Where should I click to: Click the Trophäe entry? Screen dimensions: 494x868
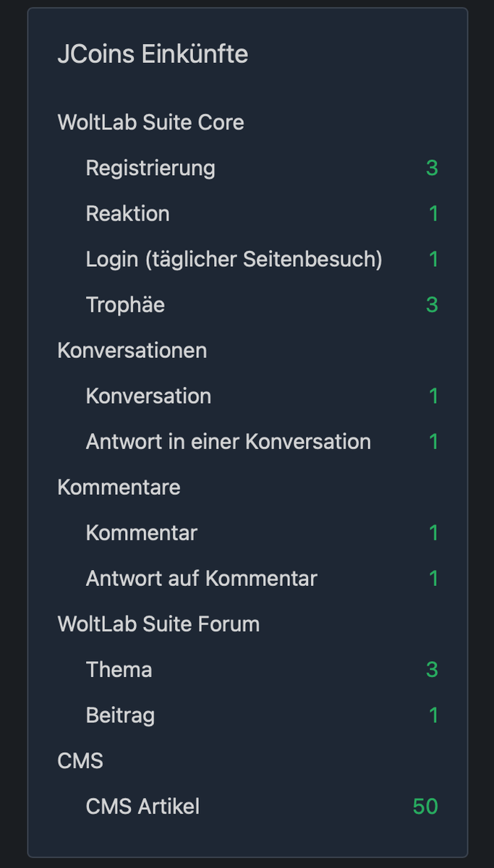click(x=125, y=305)
